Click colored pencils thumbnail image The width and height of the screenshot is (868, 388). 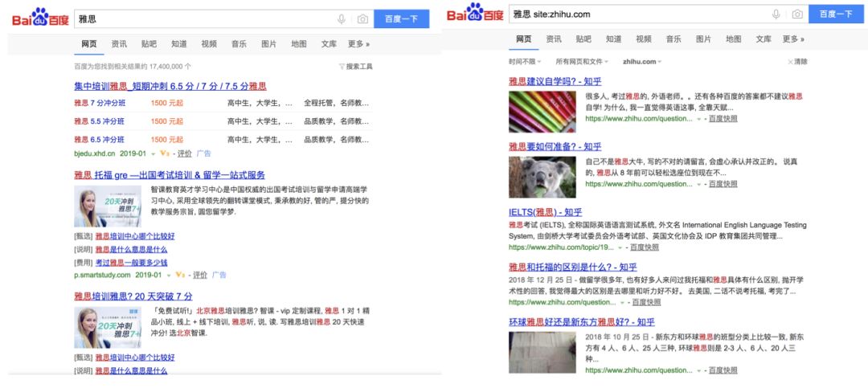[542, 112]
